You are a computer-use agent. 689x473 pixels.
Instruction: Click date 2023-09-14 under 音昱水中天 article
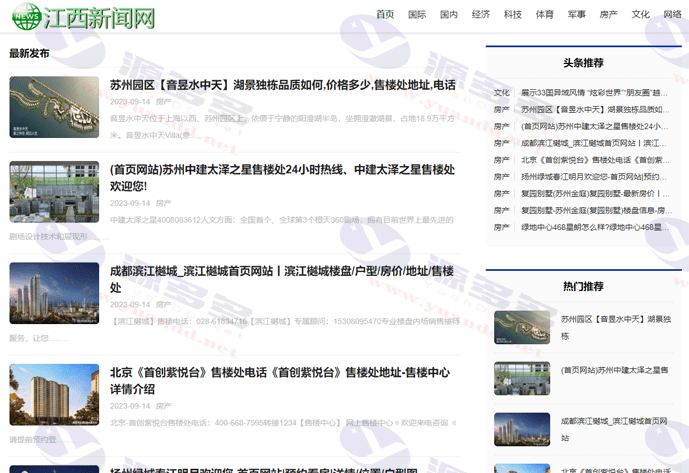tap(130, 102)
